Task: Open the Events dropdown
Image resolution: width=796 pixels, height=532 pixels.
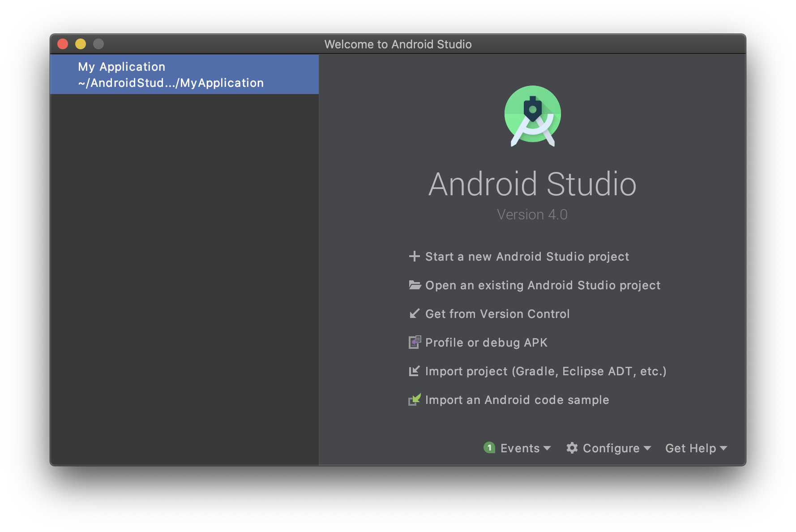Action: coord(518,448)
